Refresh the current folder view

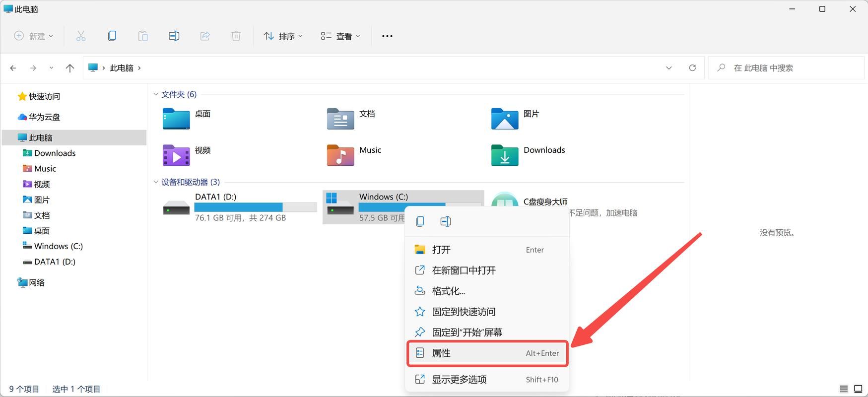pos(692,68)
